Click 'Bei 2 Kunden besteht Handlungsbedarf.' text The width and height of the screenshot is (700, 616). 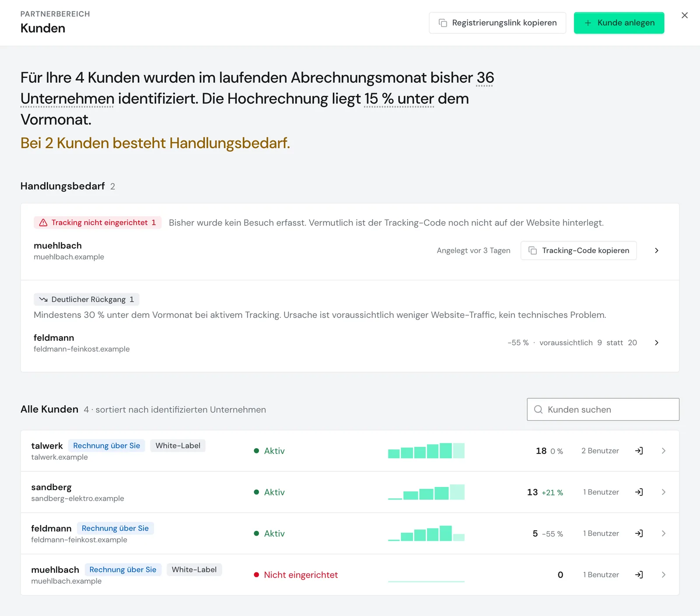click(155, 143)
